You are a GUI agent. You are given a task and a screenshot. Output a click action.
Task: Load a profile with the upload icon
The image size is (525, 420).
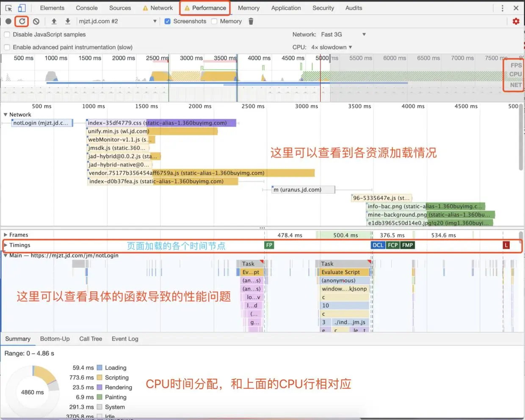pyautogui.click(x=54, y=21)
